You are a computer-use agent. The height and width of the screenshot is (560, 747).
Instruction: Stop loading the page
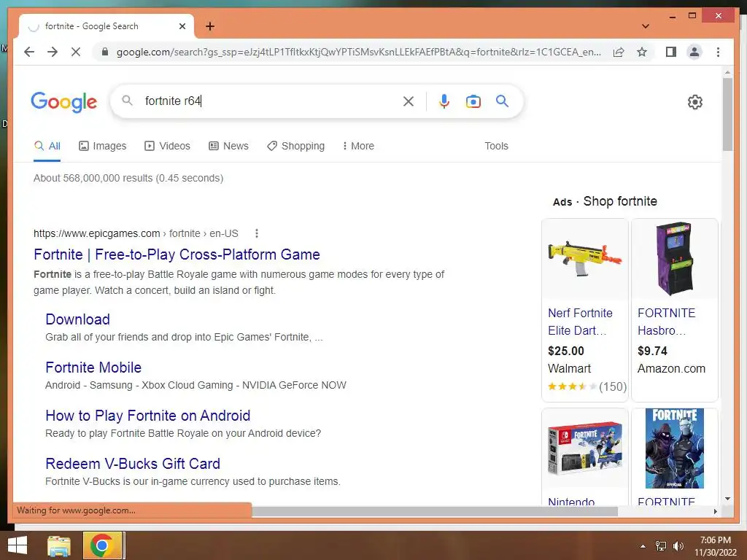click(76, 52)
